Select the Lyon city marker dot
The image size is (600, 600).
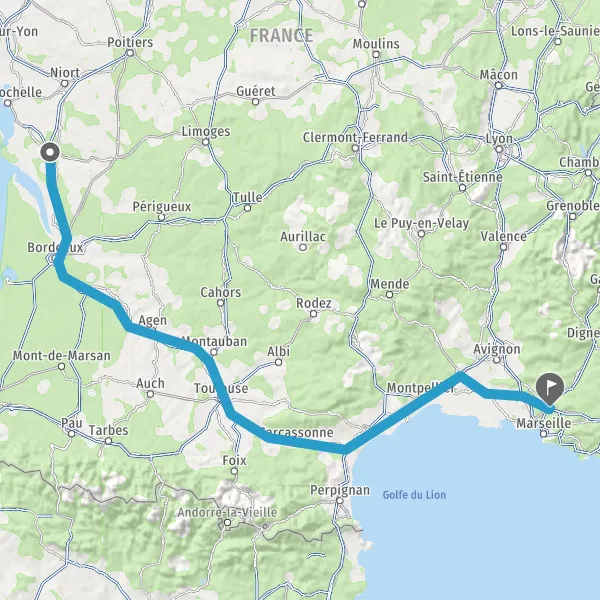coord(499,149)
